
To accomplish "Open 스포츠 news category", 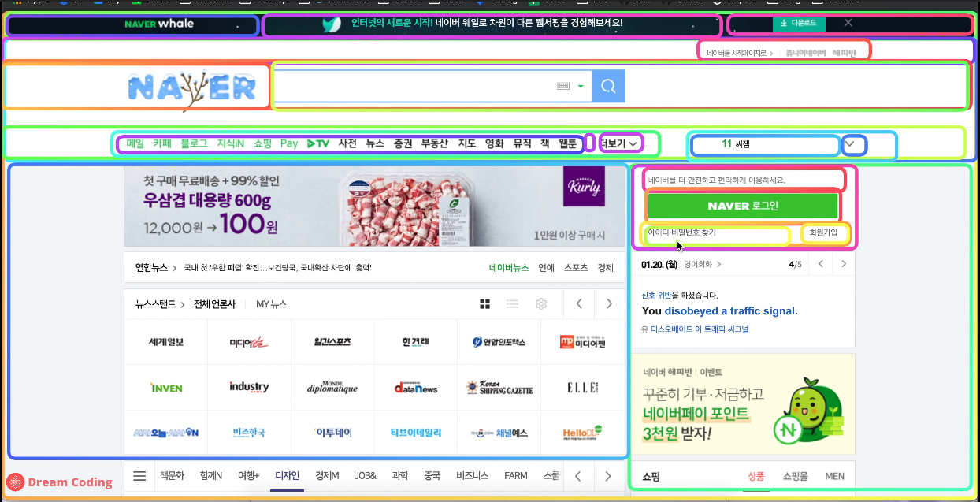I will (576, 268).
